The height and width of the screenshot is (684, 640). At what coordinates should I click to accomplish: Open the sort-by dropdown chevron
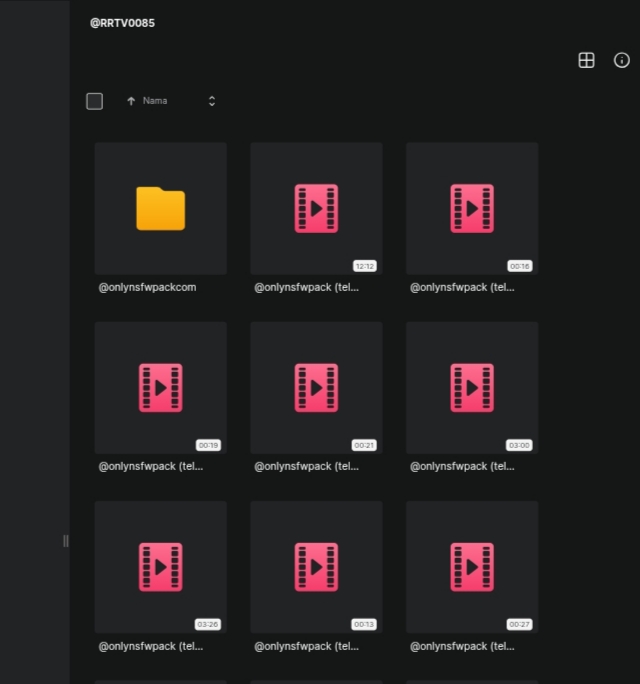[x=212, y=101]
